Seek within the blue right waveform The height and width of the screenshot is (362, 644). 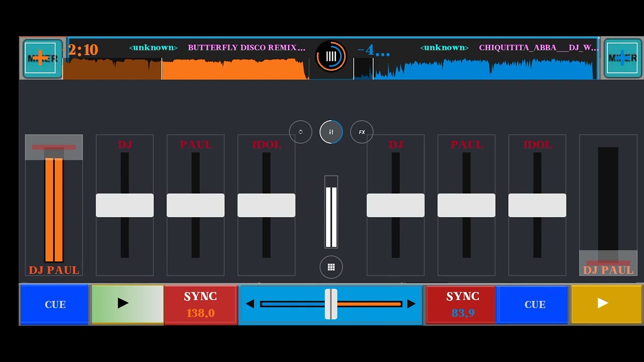(475, 69)
